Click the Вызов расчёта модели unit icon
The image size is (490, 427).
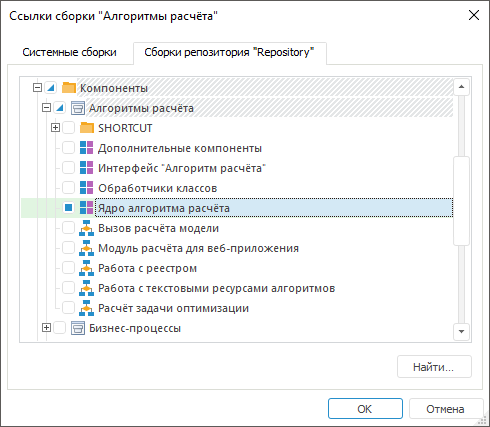pos(87,228)
